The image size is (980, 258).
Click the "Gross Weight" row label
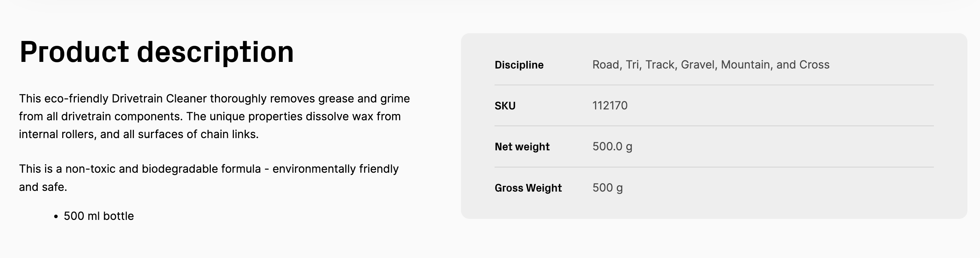coord(528,188)
